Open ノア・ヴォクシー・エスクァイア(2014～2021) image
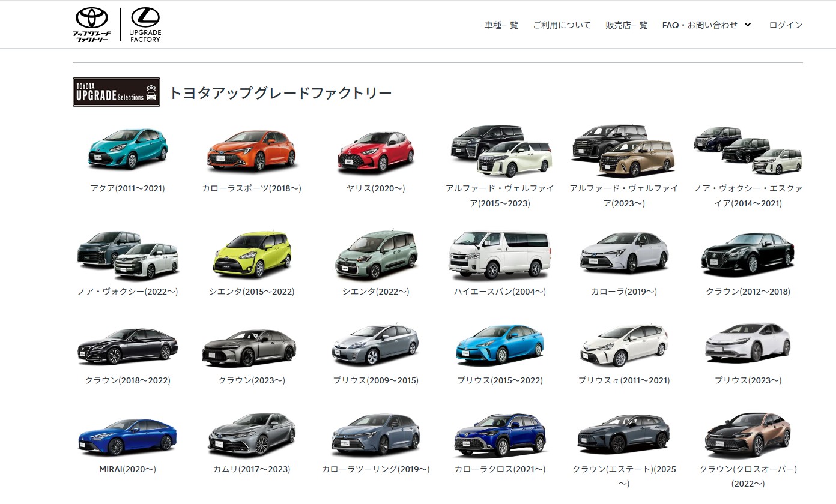Screen dimensions: 836x504 coord(748,151)
